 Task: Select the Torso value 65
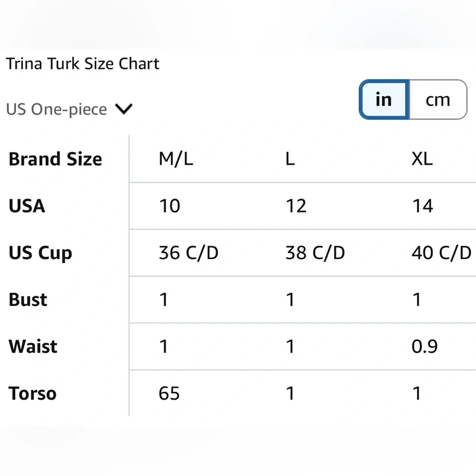point(169,393)
